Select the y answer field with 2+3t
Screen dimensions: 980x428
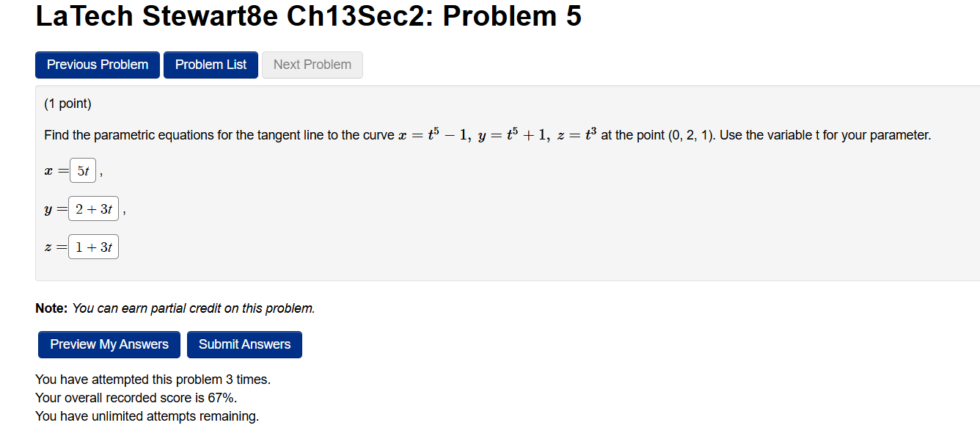coord(93,208)
